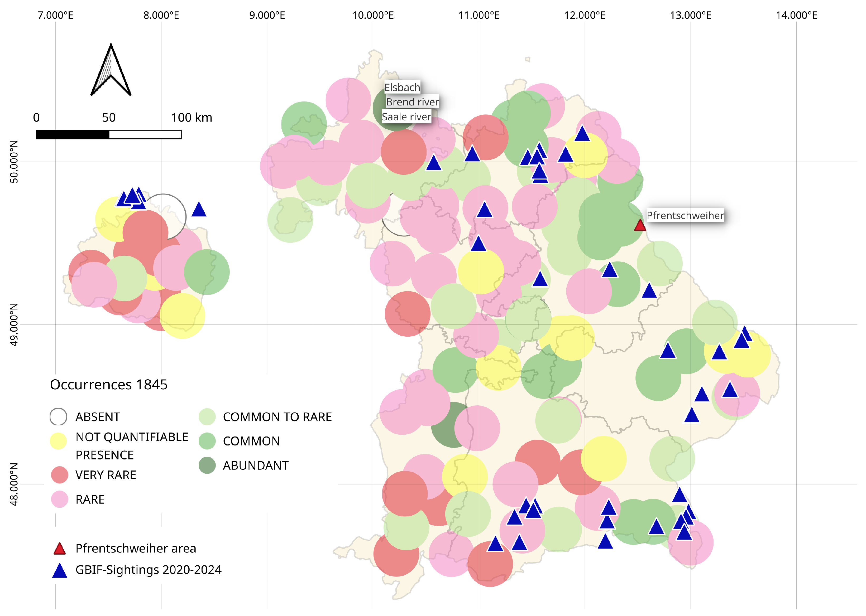Click the Occurrences 1845 legend title

(x=108, y=385)
